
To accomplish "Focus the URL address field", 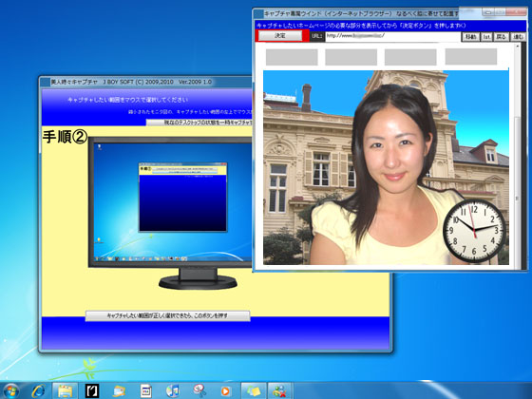I will coord(392,36).
